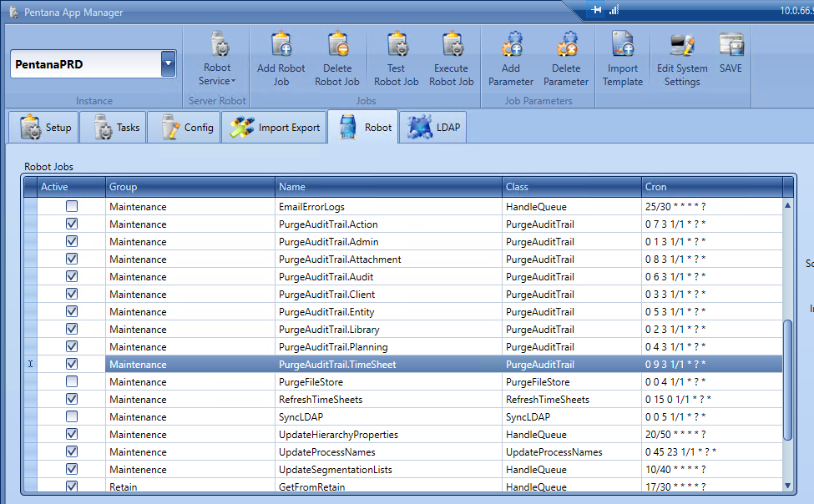The height and width of the screenshot is (504, 814).
Task: Switch to the Import Export tab
Action: 274,127
